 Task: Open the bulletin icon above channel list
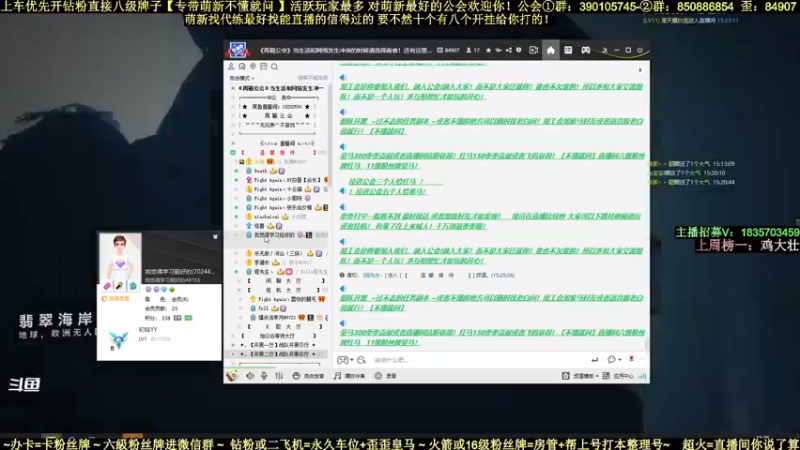tap(263, 66)
